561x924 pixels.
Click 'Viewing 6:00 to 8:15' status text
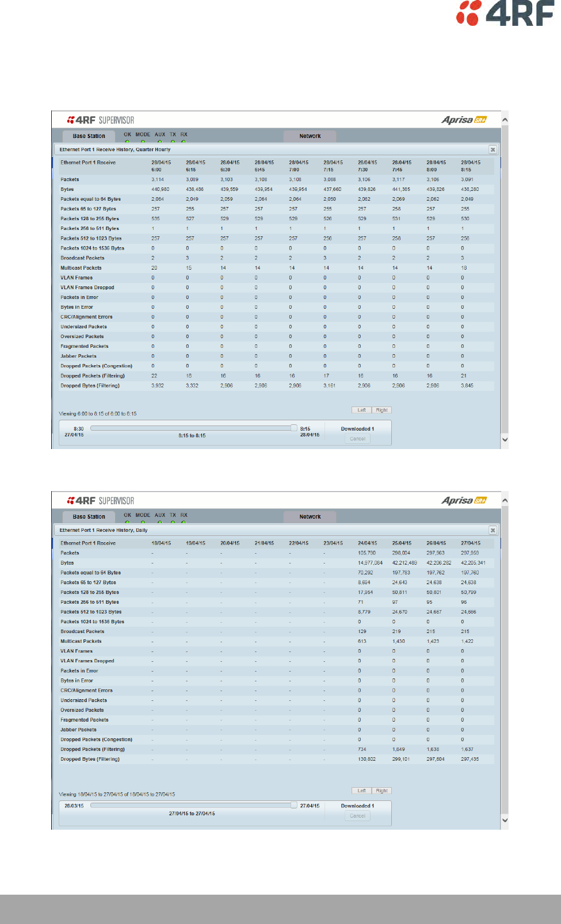tap(98, 414)
